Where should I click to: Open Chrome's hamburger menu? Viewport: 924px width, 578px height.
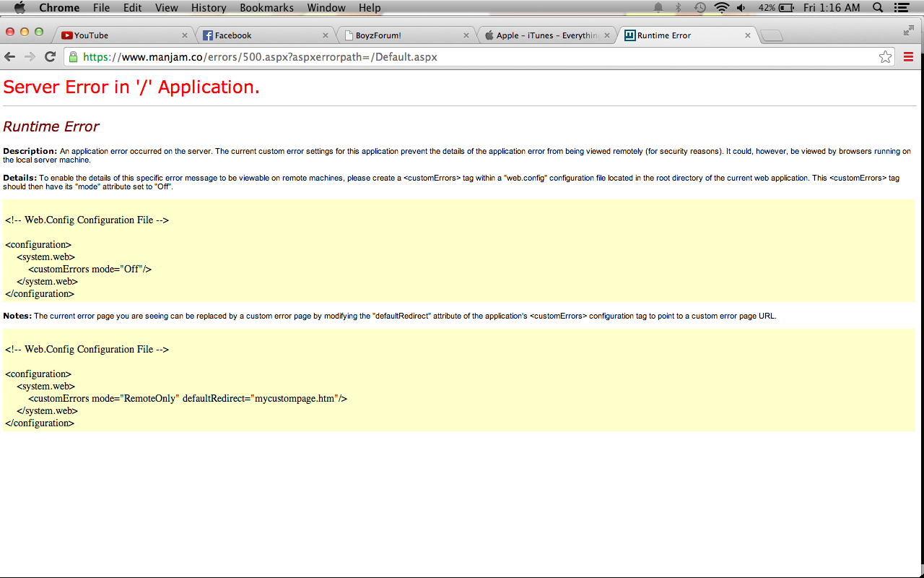908,57
